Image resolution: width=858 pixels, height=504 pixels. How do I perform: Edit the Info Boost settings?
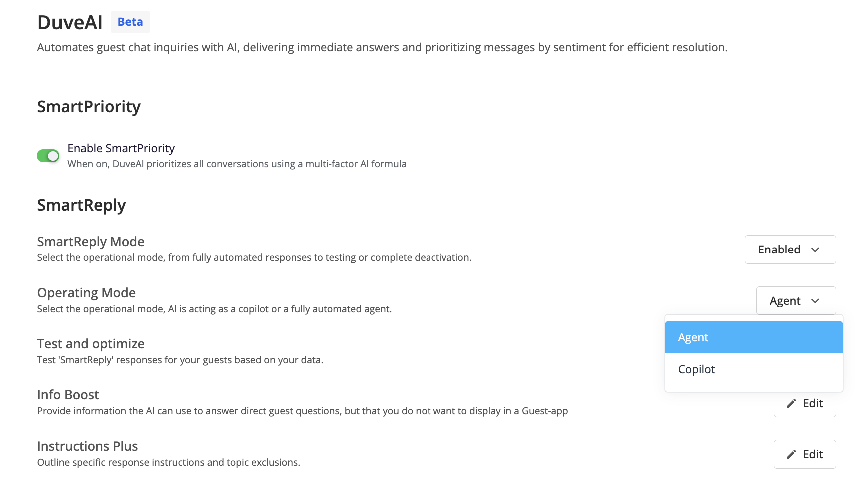coord(805,403)
